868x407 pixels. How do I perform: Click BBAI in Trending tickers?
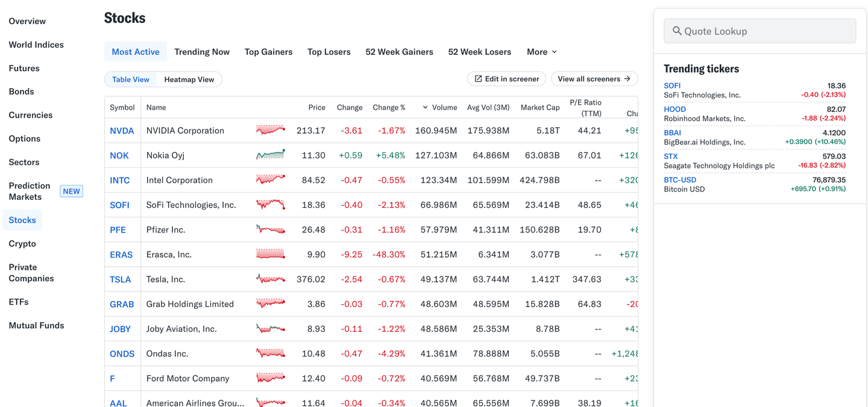(672, 132)
